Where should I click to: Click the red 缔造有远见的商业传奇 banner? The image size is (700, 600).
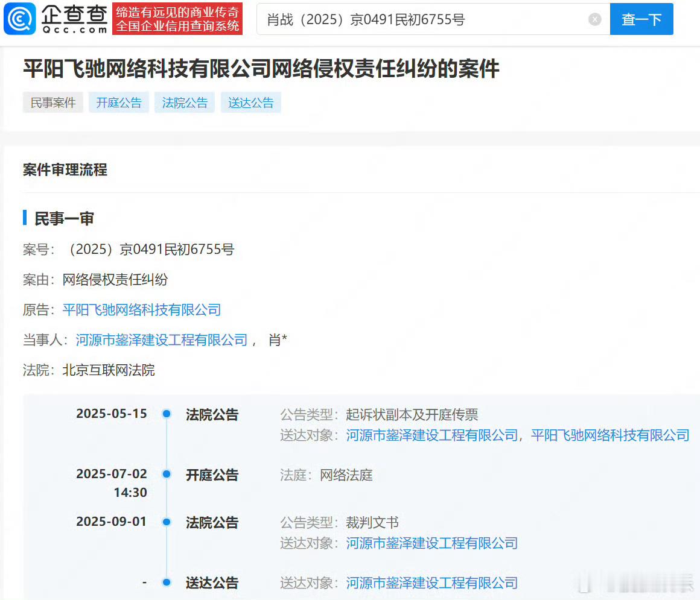(x=177, y=19)
